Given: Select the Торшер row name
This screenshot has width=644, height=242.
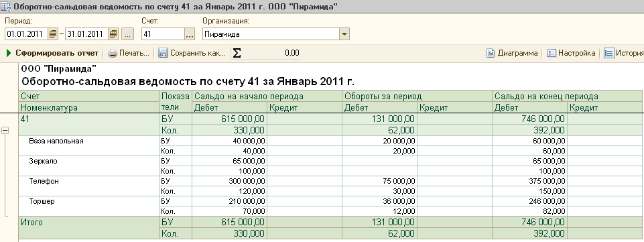Looking at the screenshot, I should coord(42,202).
